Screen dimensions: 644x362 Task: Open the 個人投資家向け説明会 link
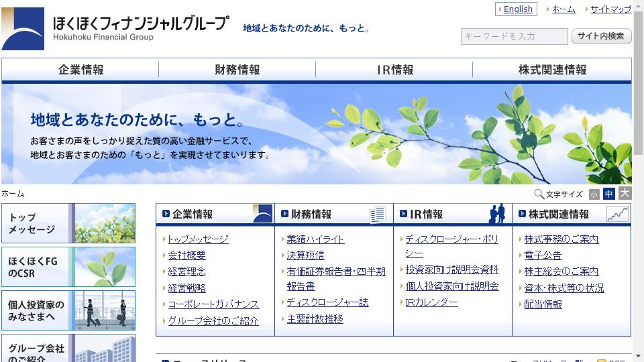click(451, 286)
